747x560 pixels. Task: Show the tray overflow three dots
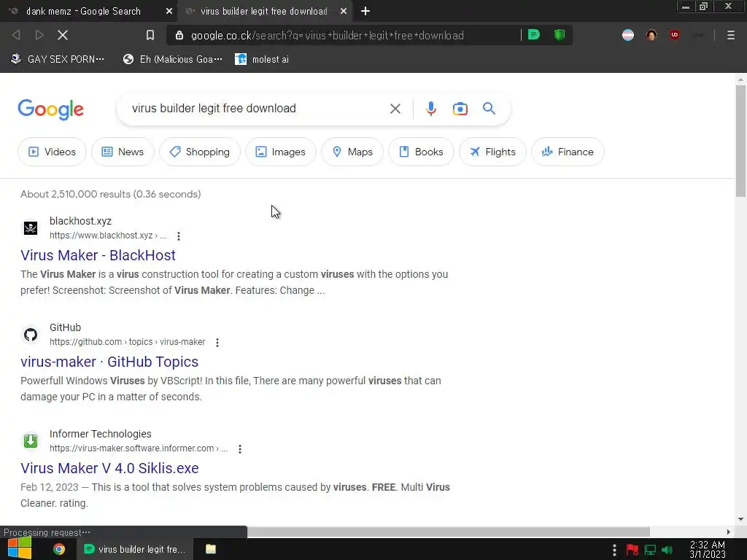click(614, 550)
